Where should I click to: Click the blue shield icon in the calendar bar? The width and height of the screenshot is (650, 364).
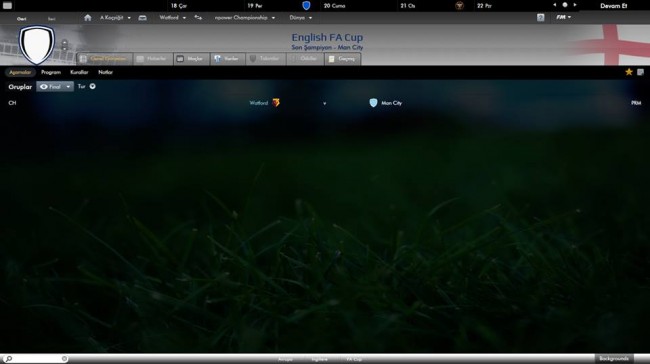pyautogui.click(x=306, y=5)
